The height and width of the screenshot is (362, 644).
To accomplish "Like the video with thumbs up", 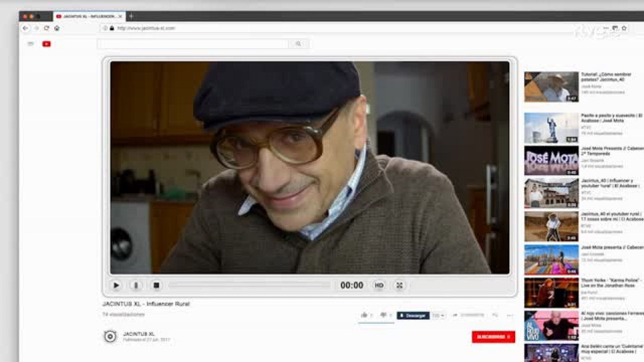I will tap(365, 315).
